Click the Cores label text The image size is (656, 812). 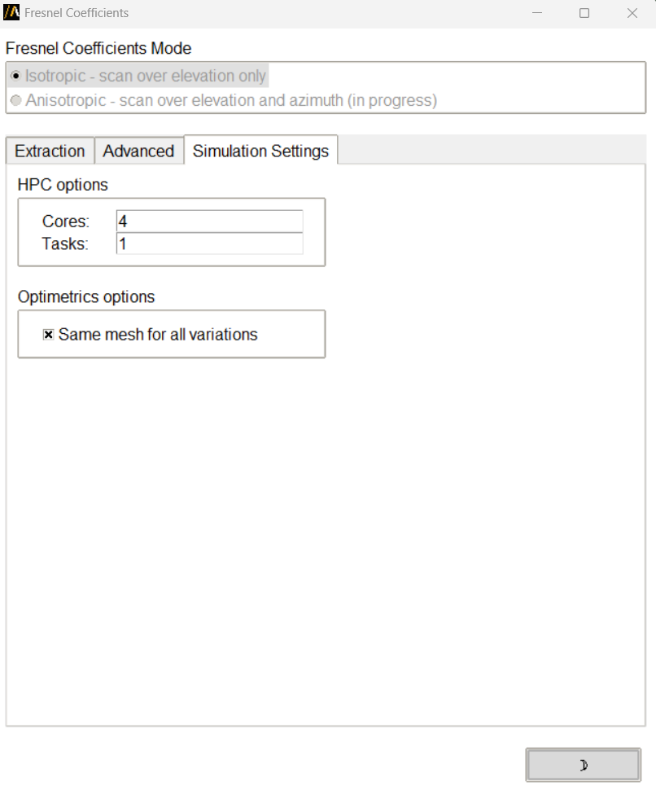click(x=66, y=221)
